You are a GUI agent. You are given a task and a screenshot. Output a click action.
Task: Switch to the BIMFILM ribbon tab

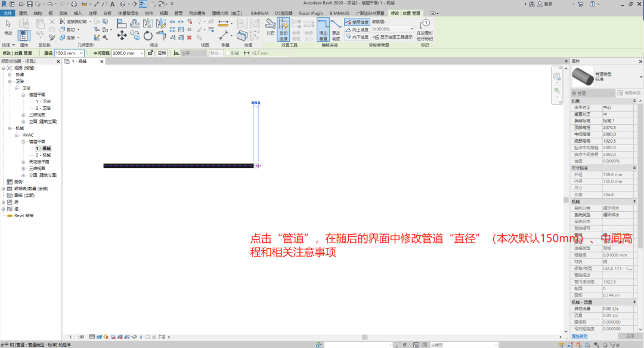pos(259,13)
